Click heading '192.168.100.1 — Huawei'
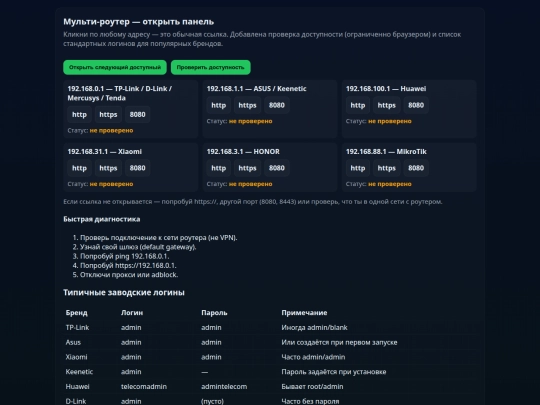Screen dimensions: 540x405 click(x=386, y=89)
